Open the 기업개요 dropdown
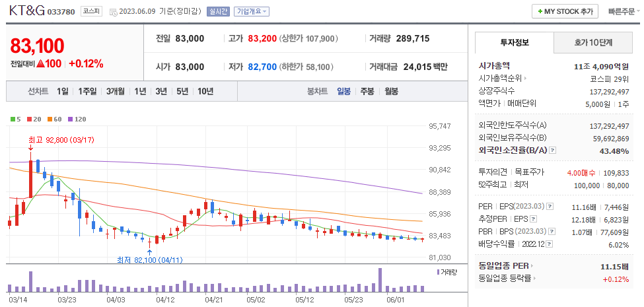This screenshot has height=307, width=644. pos(252,11)
